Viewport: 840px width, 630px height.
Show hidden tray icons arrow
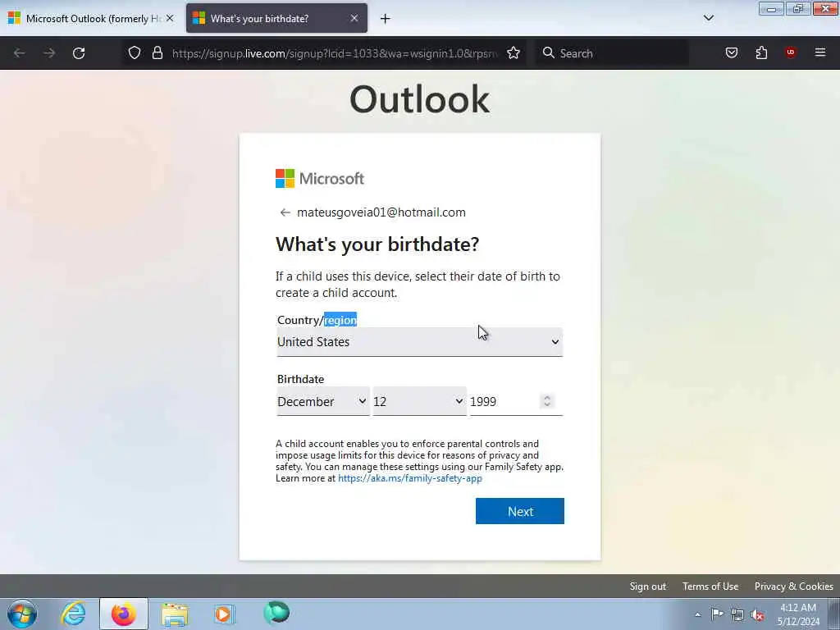pyautogui.click(x=697, y=615)
